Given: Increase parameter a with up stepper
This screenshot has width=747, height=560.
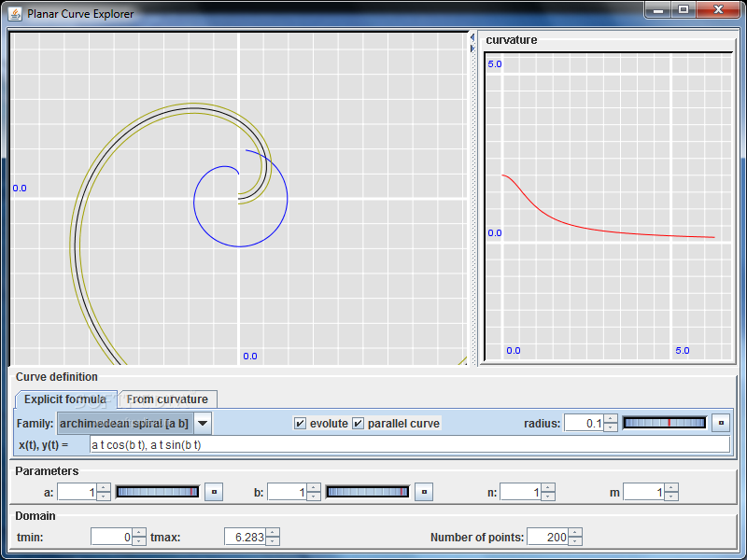Looking at the screenshot, I should pyautogui.click(x=104, y=487).
